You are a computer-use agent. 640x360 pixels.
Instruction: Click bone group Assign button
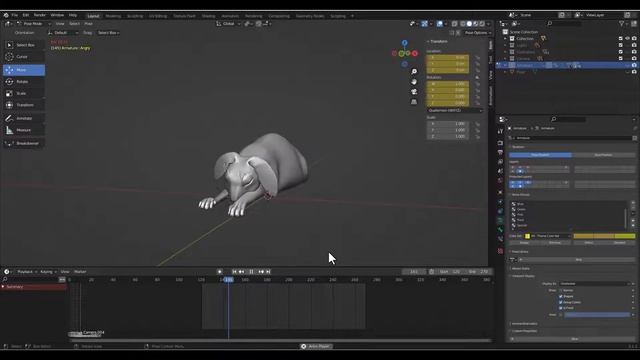point(524,242)
